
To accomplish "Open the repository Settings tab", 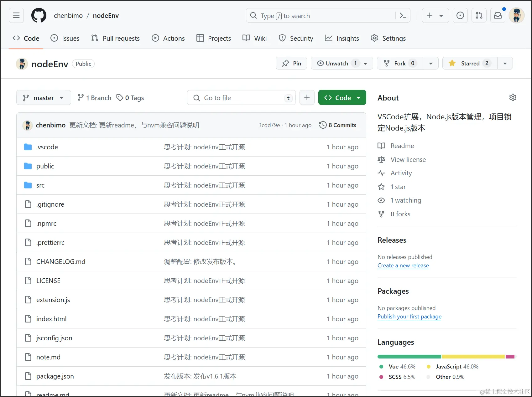I will pos(388,38).
